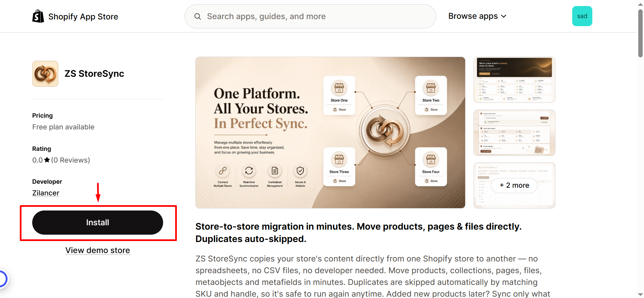Open the View demo store link
This screenshot has width=644, height=298.
pyautogui.click(x=98, y=250)
